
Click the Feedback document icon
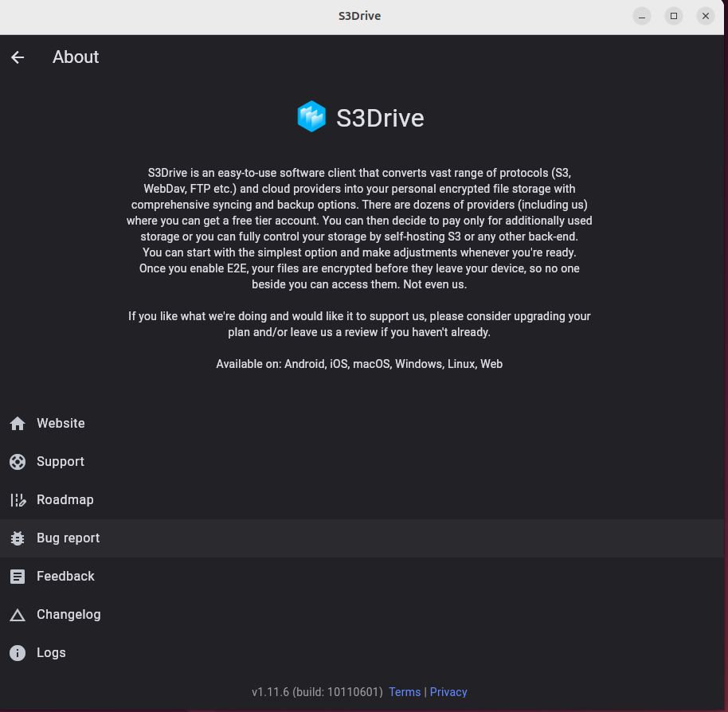[x=18, y=577]
